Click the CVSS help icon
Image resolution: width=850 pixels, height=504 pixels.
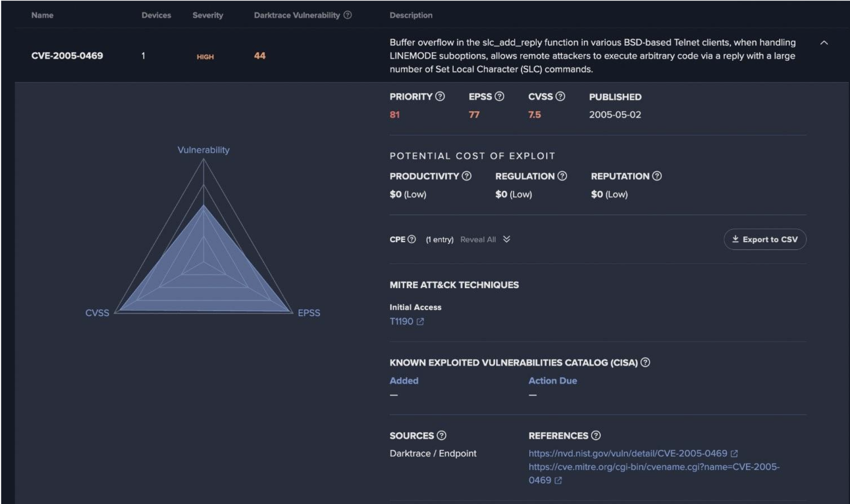pos(561,97)
